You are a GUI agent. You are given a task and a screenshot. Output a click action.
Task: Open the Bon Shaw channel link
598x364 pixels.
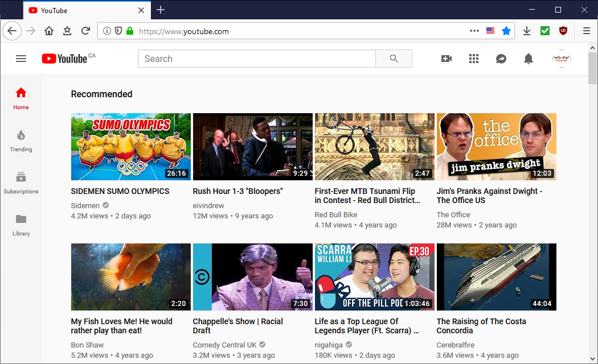(87, 345)
